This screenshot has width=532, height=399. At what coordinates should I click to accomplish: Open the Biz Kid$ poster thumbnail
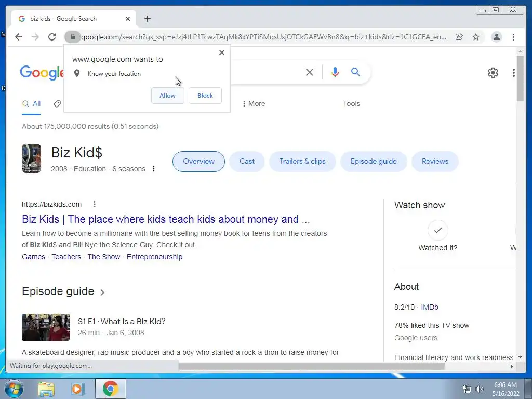[31, 158]
